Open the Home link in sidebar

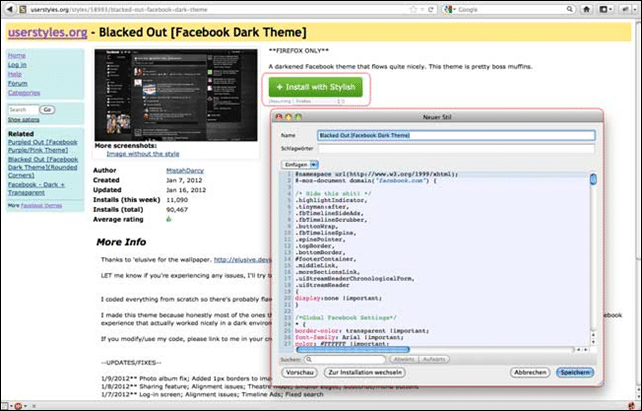pyautogui.click(x=17, y=56)
